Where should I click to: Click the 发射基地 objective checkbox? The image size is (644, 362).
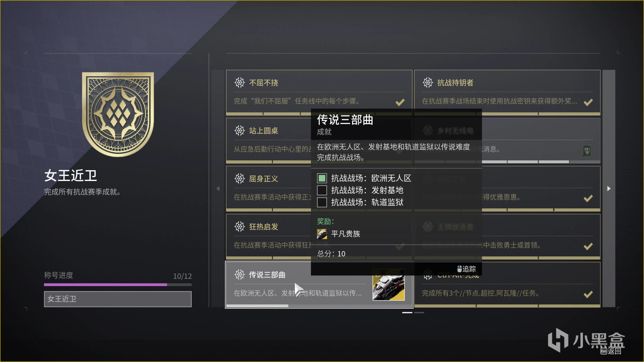click(x=322, y=190)
